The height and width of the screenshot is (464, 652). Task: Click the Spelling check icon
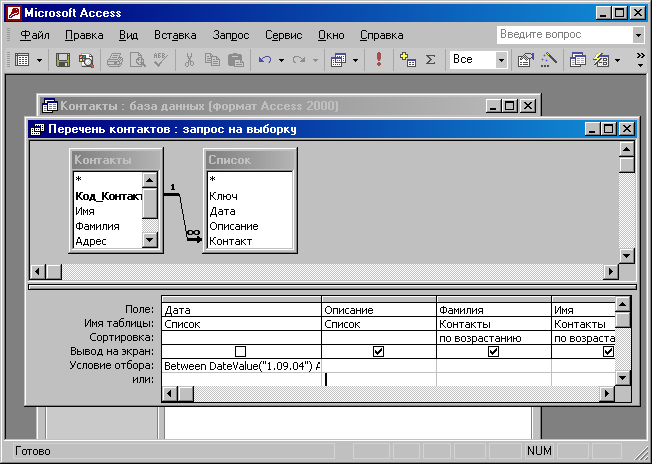(160, 60)
